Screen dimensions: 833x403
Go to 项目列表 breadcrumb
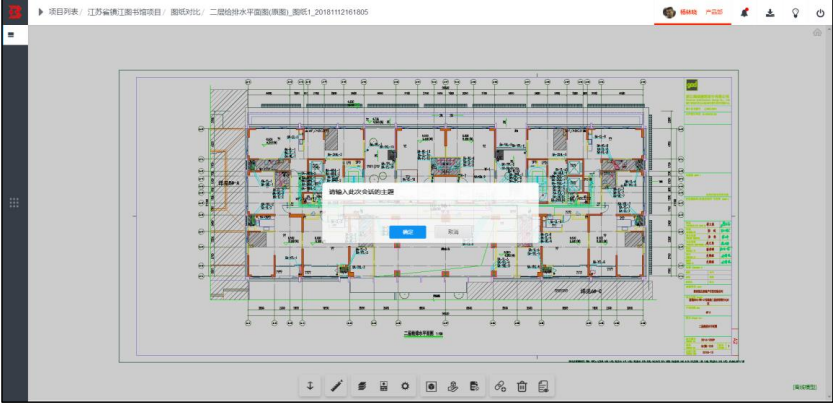[63, 12]
